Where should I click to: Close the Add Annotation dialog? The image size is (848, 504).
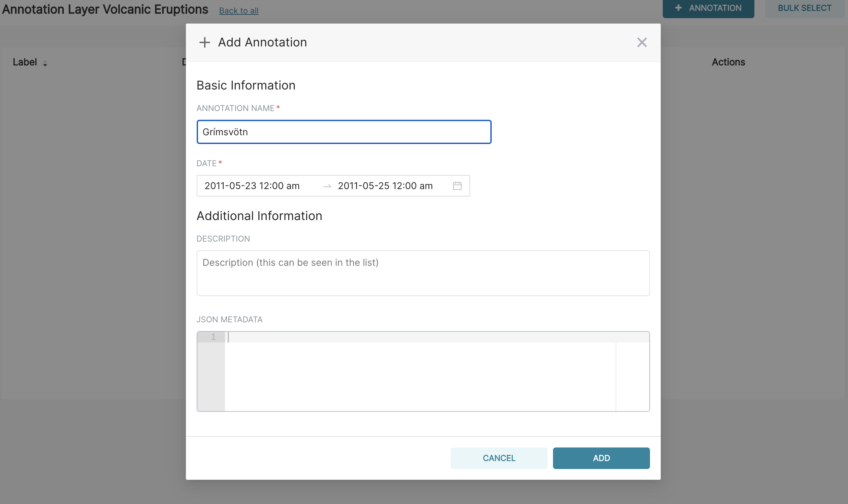641,42
